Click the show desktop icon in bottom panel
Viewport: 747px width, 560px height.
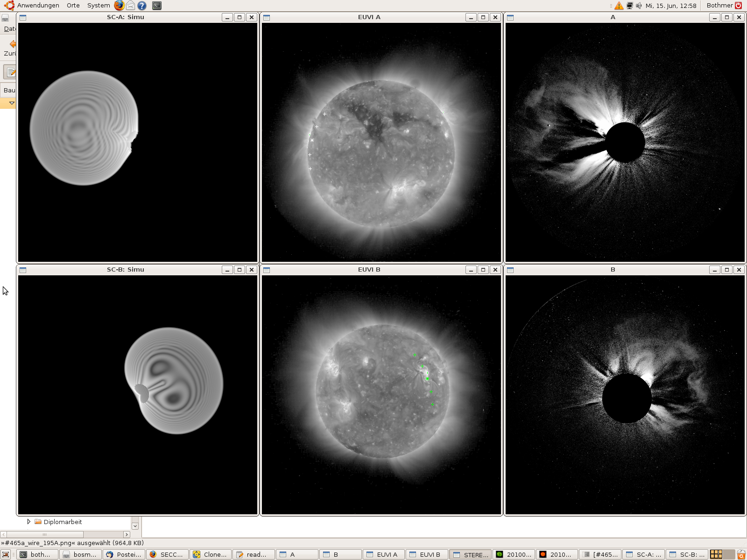click(6, 554)
